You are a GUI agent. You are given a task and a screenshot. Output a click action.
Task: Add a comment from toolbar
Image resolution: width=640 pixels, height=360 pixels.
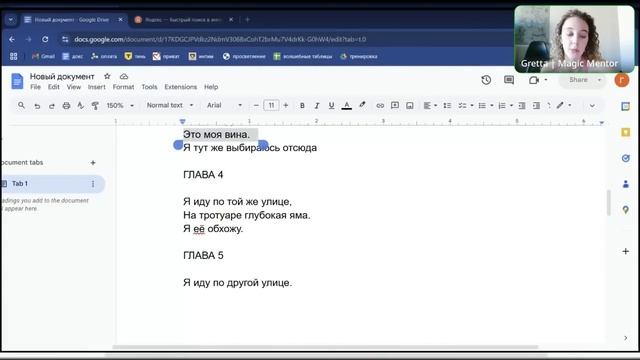(x=395, y=105)
